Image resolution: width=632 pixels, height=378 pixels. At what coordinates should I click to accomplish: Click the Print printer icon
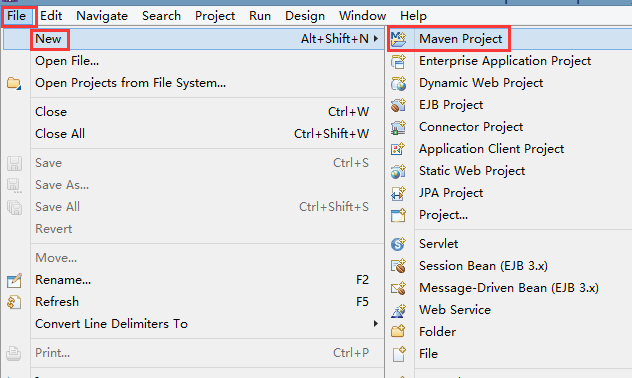point(14,353)
